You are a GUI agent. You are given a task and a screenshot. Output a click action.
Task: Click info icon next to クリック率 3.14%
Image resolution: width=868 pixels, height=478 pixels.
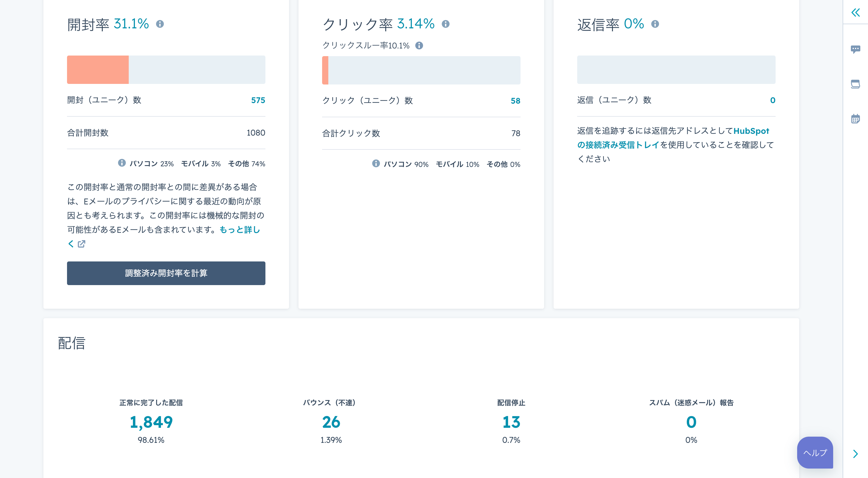pos(446,24)
